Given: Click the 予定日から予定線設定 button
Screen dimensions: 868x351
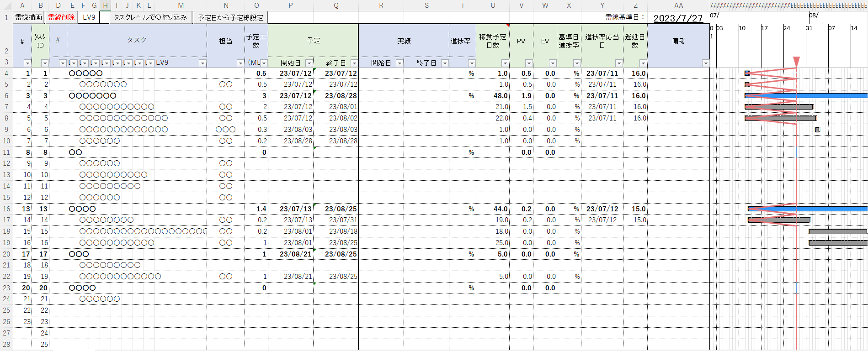Looking at the screenshot, I should pos(230,17).
